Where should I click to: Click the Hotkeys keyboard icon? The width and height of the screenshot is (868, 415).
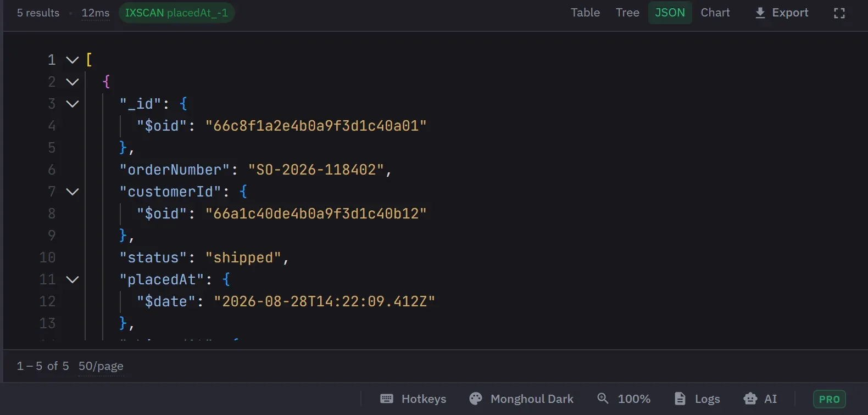[x=387, y=399]
